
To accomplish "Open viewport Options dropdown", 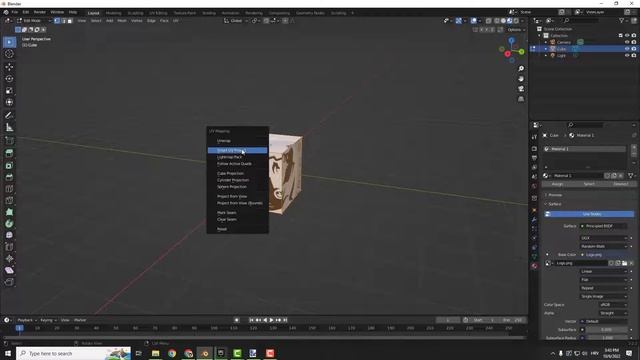I will (x=516, y=30).
